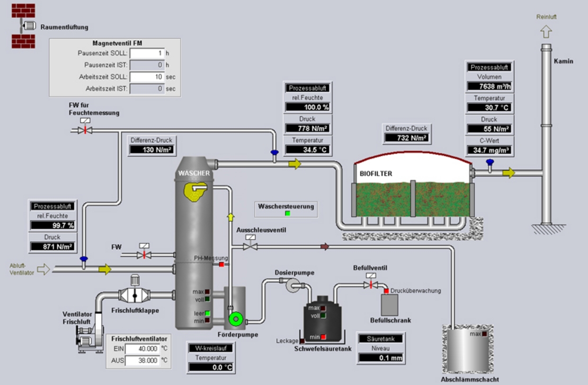Image resolution: width=588 pixels, height=385 pixels.
Task: Toggle the PH-Messung red indicator
Action: (221, 264)
